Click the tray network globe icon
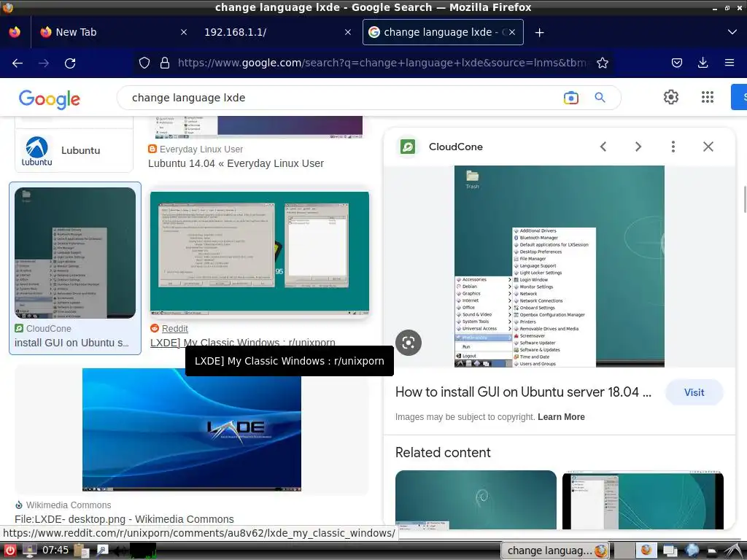The image size is (747, 560). (692, 551)
